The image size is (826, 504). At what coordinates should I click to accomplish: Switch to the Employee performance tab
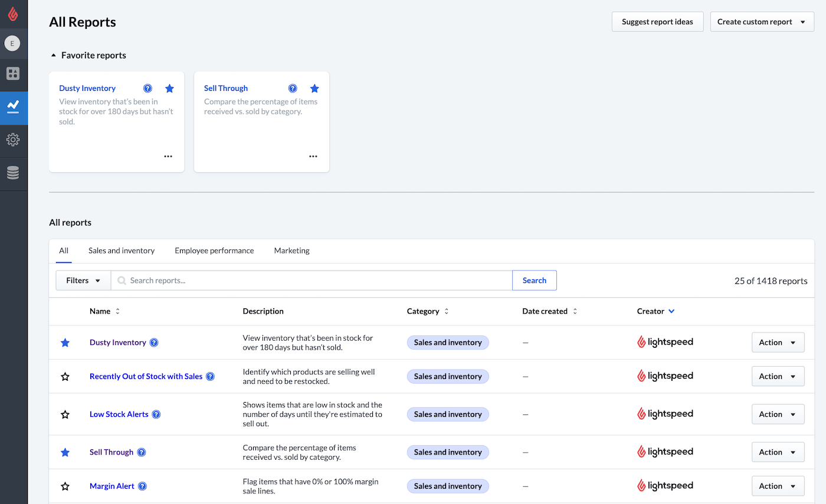[214, 251]
